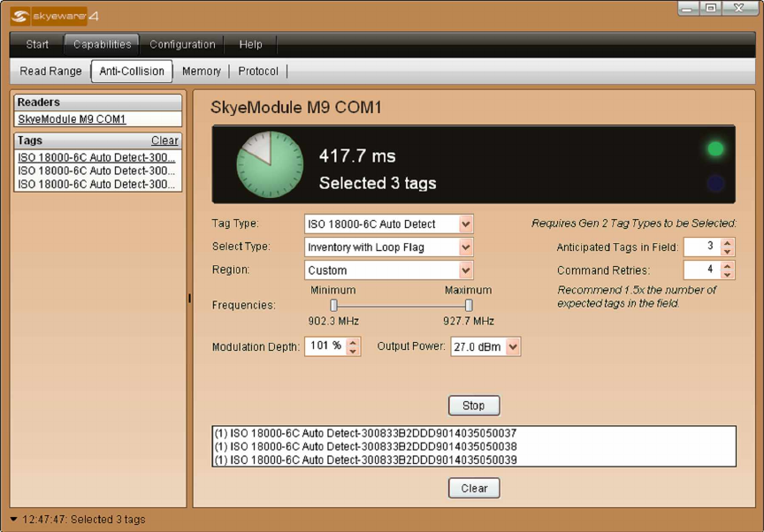Open the Capabilities tab

pyautogui.click(x=102, y=44)
